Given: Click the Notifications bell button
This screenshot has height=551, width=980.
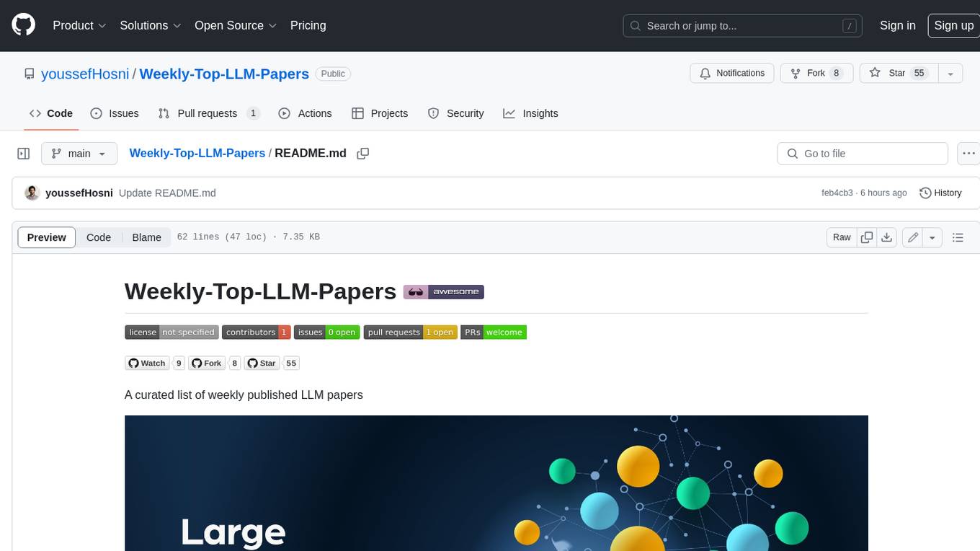Looking at the screenshot, I should click(732, 74).
